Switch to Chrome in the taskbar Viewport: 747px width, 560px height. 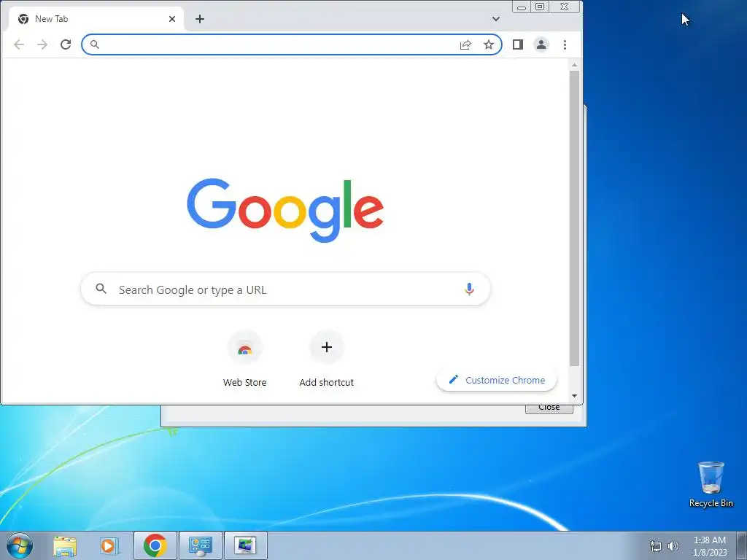(x=155, y=545)
